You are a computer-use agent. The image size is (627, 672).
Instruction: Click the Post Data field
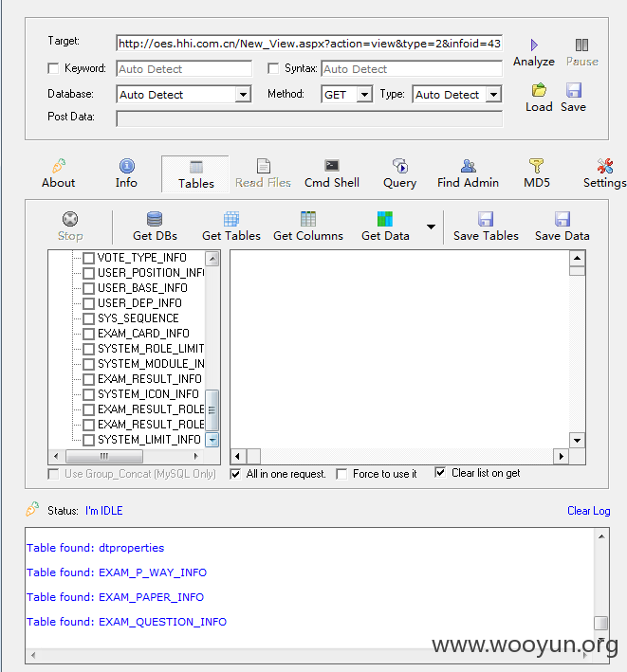pyautogui.click(x=309, y=118)
